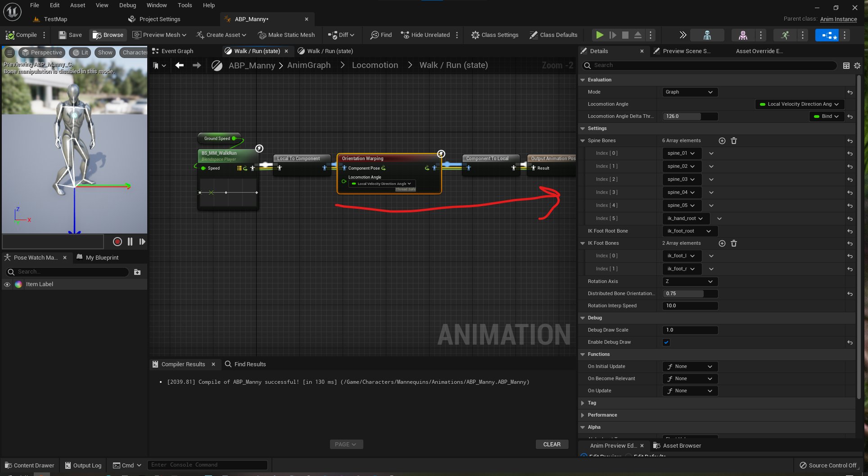The image size is (868, 476).
Task: Open the Skeleton editor from the toolbar
Action: coord(707,35)
